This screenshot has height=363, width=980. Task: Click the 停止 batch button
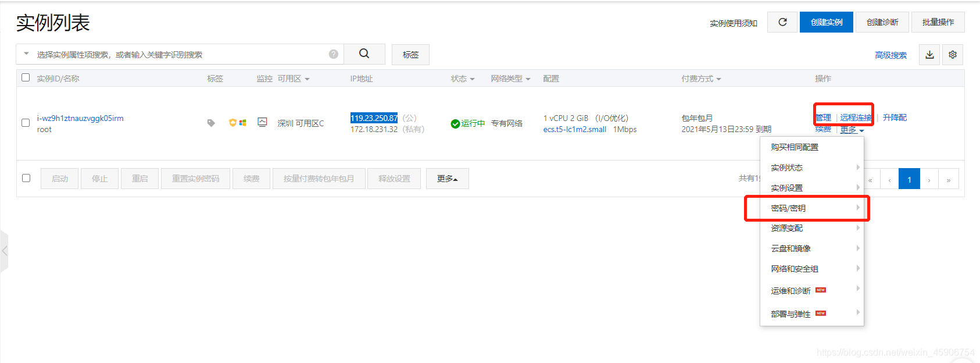point(100,179)
